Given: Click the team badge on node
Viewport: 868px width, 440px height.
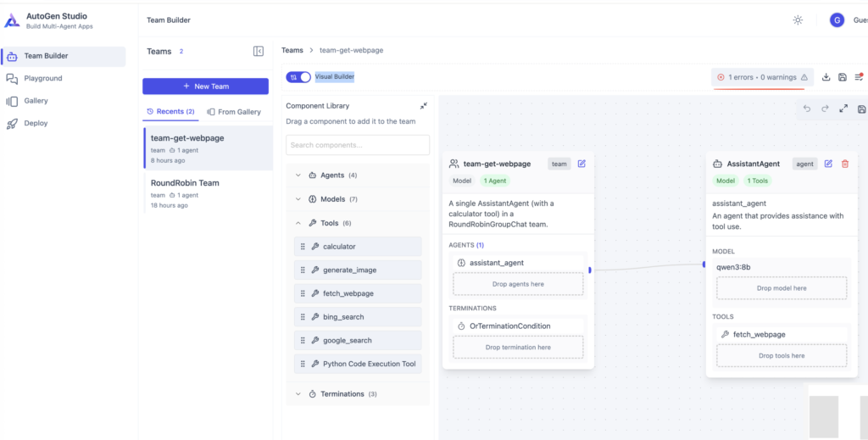Looking at the screenshot, I should pos(559,164).
